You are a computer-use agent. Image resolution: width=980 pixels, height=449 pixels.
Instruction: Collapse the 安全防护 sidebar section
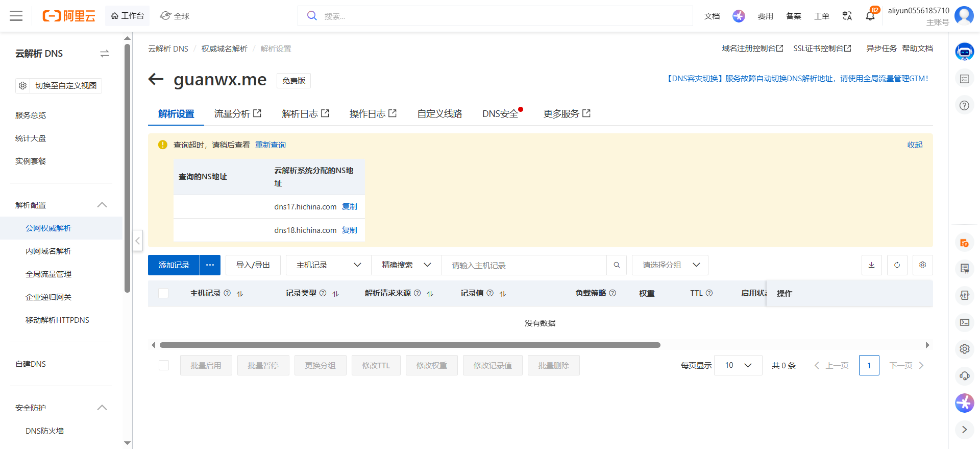[102, 408]
